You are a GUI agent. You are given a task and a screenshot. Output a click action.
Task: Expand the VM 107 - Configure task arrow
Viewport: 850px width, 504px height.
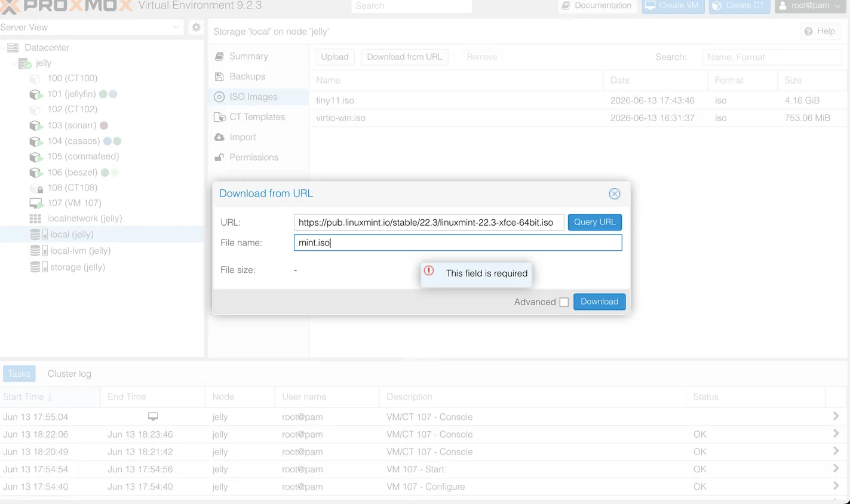click(836, 485)
